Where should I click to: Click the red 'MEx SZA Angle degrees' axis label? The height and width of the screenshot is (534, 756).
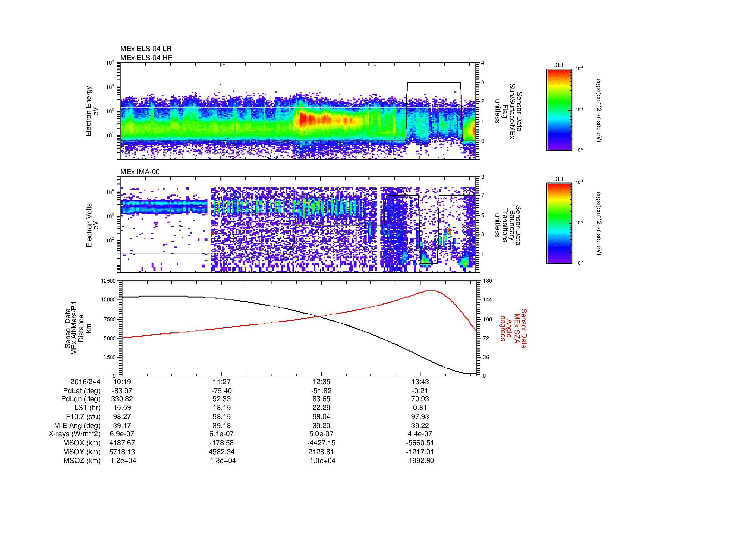pyautogui.click(x=513, y=328)
